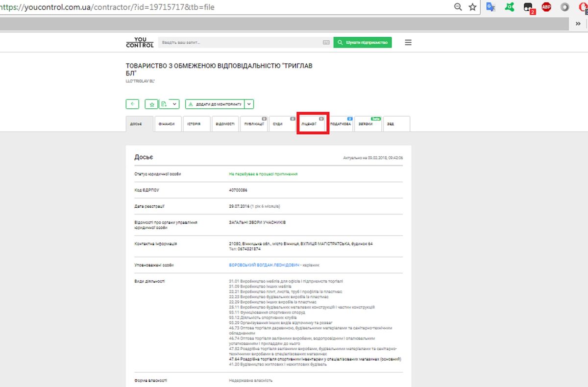The image size is (588, 387).
Task: Click the main activity 47.64 Роздрібна торгівля line
Action: (x=315, y=359)
